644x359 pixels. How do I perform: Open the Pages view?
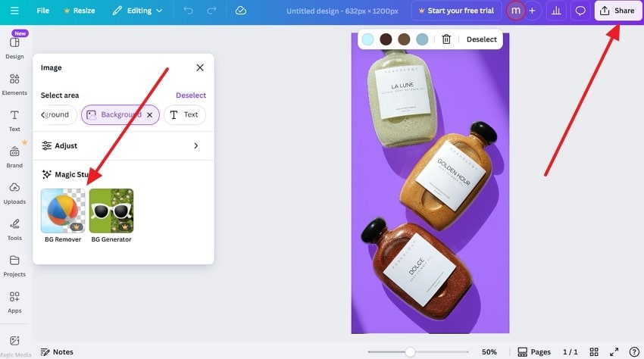pos(534,351)
